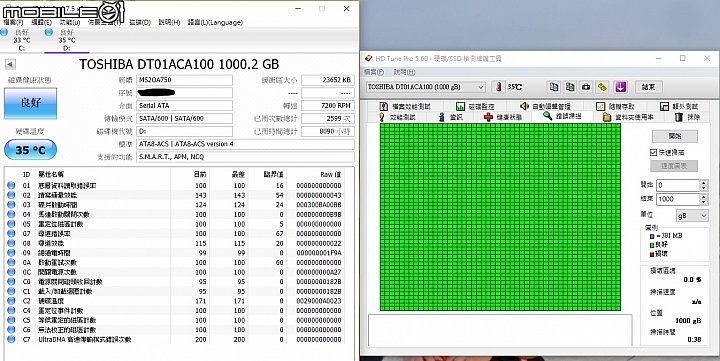This screenshot has width=720, height=361.
Task: Click the Exit button in HD Tune toolbar
Action: (x=648, y=87)
